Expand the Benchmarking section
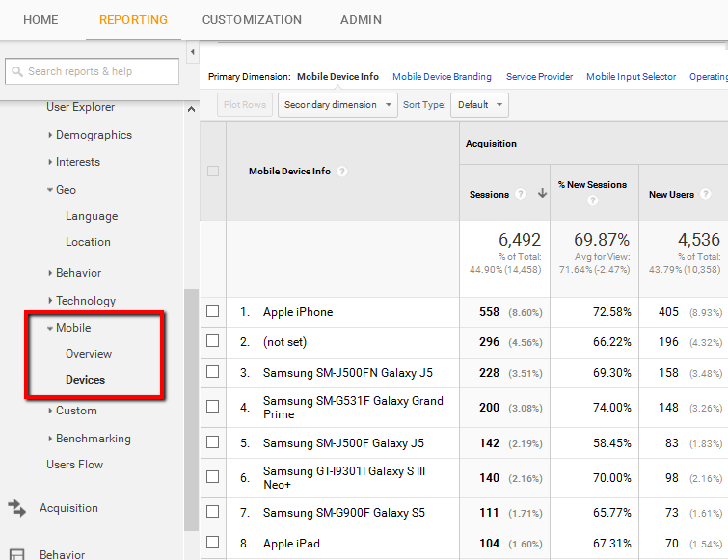Viewport: 728px width, 560px height. 90,439
